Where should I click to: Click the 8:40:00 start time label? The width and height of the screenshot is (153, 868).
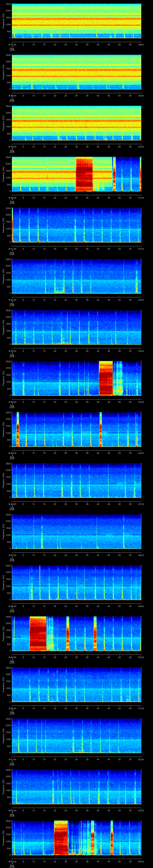12,198
